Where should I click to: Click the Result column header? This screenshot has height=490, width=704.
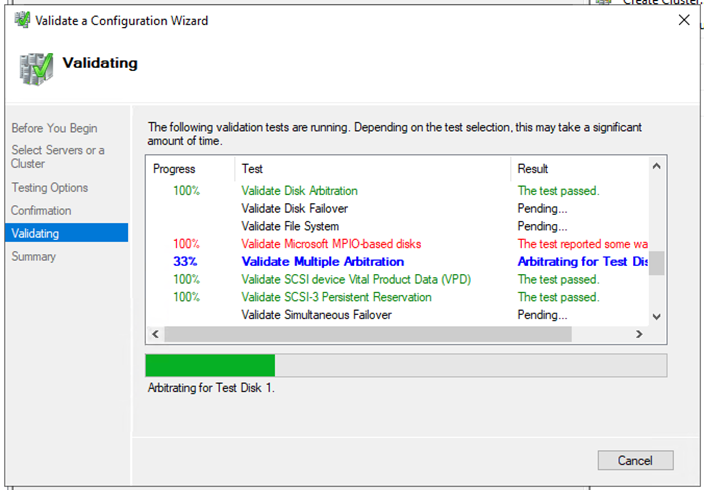(580, 169)
